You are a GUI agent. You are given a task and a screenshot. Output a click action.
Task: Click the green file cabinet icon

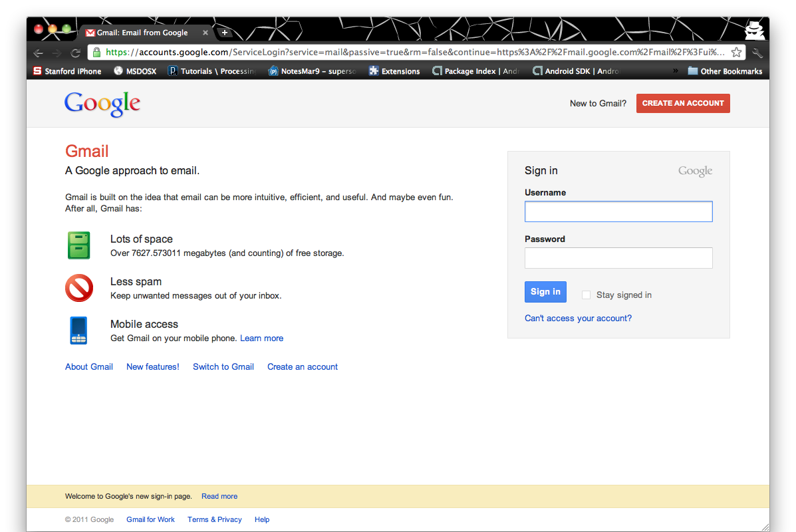tap(78, 245)
